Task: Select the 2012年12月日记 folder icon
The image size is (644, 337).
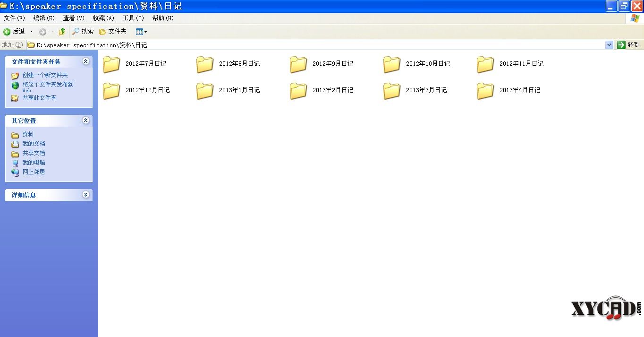Action: click(x=112, y=91)
